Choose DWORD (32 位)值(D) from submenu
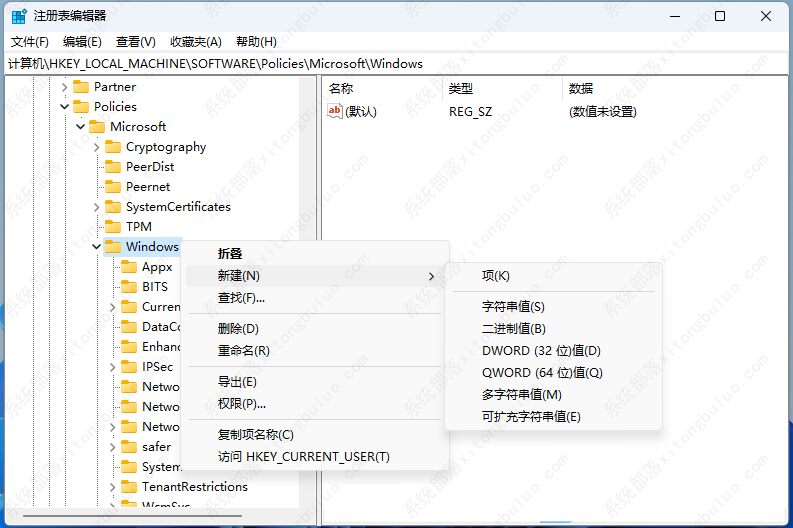This screenshot has width=793, height=528. tap(541, 351)
